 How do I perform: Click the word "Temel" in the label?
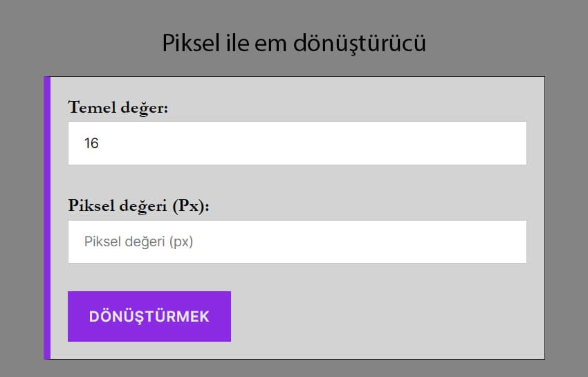pyautogui.click(x=90, y=108)
